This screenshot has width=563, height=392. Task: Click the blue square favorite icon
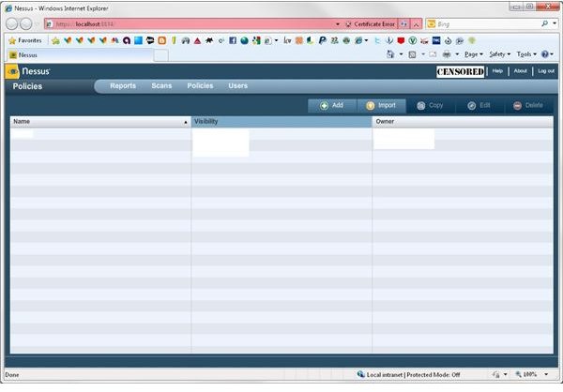coord(138,40)
